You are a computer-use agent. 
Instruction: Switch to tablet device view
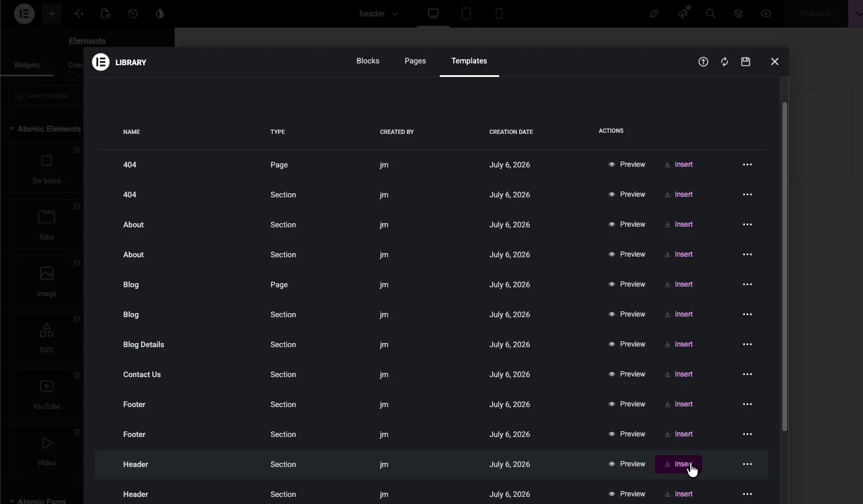pyautogui.click(x=466, y=14)
